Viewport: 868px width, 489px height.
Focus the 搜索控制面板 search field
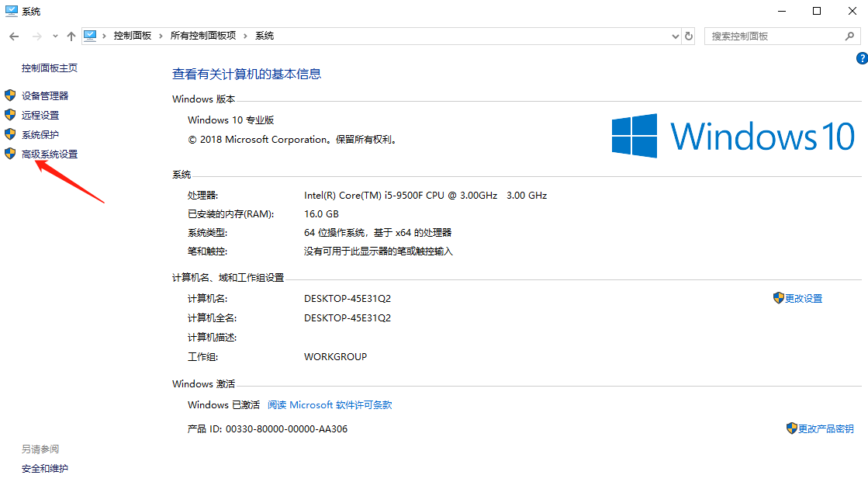coord(772,36)
